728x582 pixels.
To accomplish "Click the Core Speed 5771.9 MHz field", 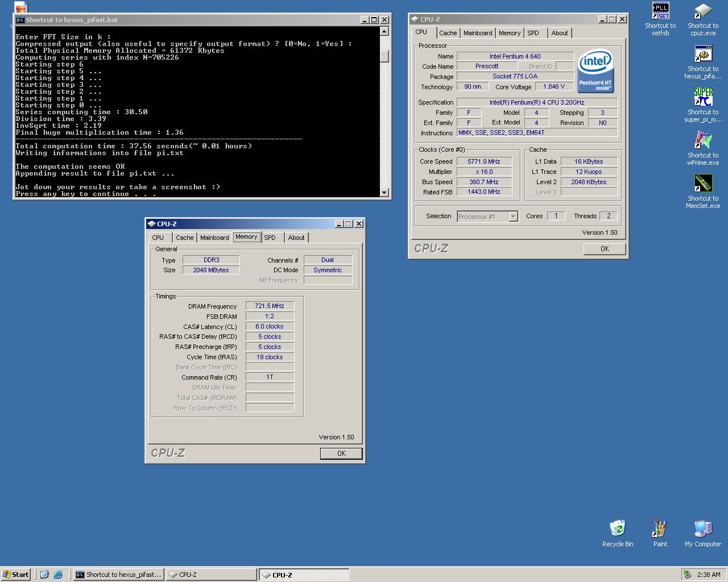I will (x=484, y=161).
